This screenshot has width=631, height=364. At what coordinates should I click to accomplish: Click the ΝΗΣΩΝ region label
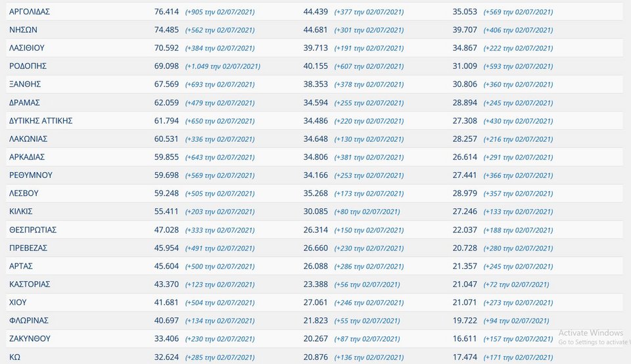24,30
